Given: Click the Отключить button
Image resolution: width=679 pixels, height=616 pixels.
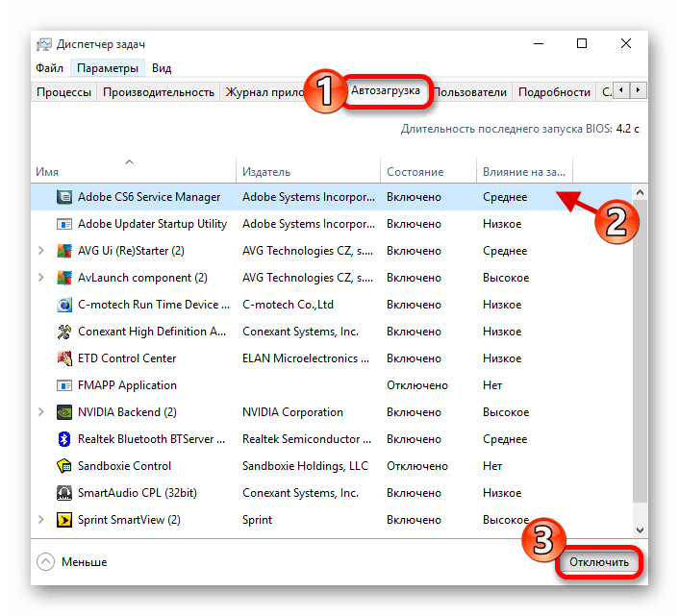Looking at the screenshot, I should pos(599,562).
